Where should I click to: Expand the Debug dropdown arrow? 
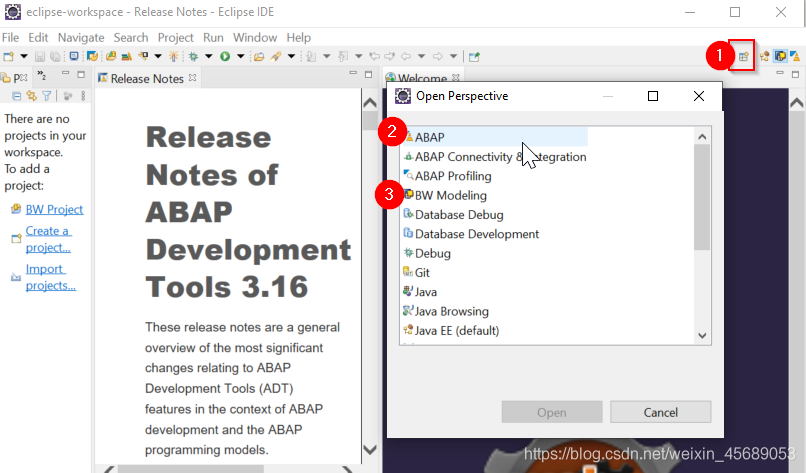click(x=209, y=57)
